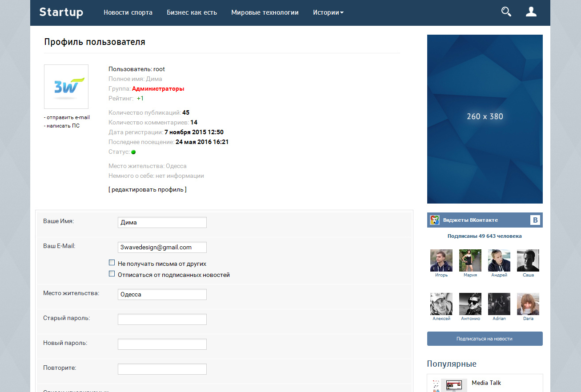The height and width of the screenshot is (392, 581).
Task: Open Daria's avatar in VK widget
Action: click(x=528, y=304)
